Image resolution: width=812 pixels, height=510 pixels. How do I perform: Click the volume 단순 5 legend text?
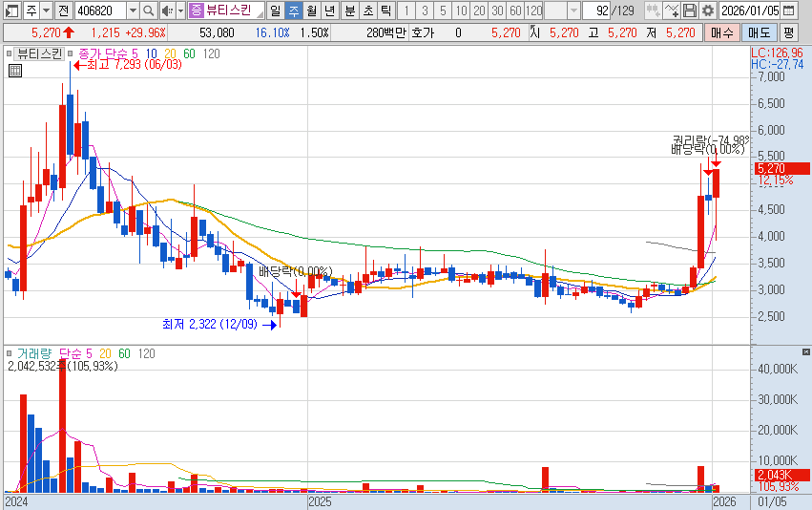pyautogui.click(x=75, y=353)
